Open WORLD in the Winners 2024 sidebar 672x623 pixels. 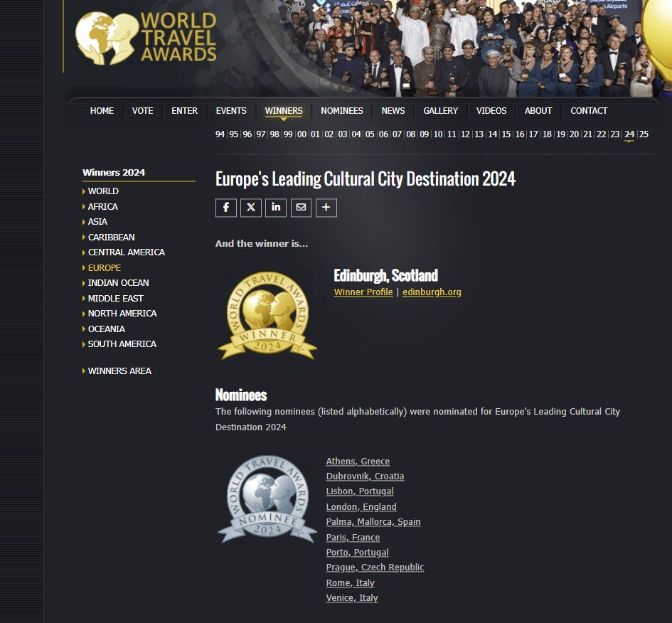click(103, 191)
